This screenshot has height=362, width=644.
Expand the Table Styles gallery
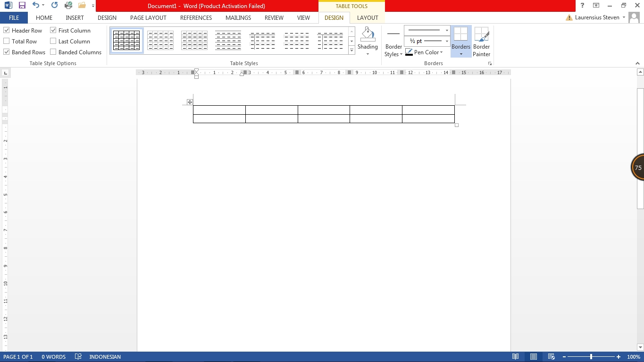pyautogui.click(x=351, y=50)
